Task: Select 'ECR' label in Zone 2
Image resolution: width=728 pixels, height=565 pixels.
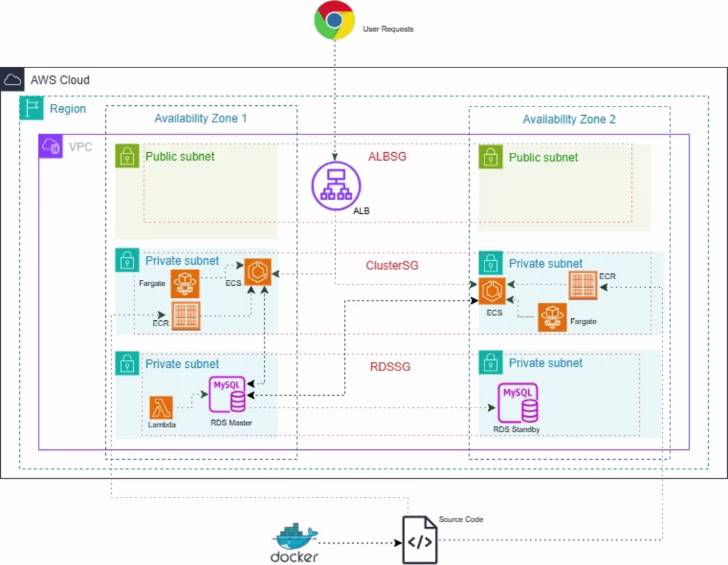Action: coord(608,277)
